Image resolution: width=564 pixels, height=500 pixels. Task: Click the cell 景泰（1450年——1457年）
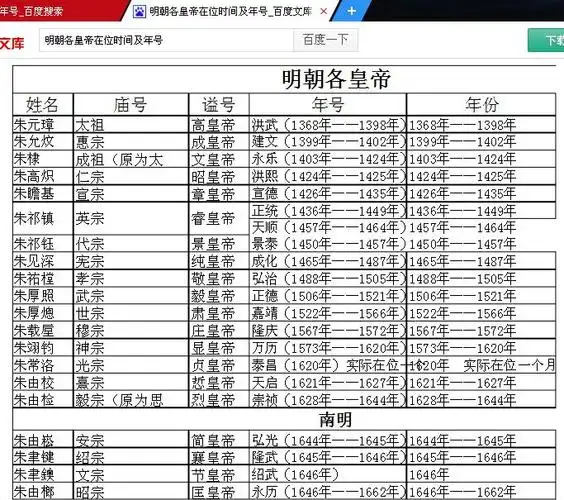point(328,244)
